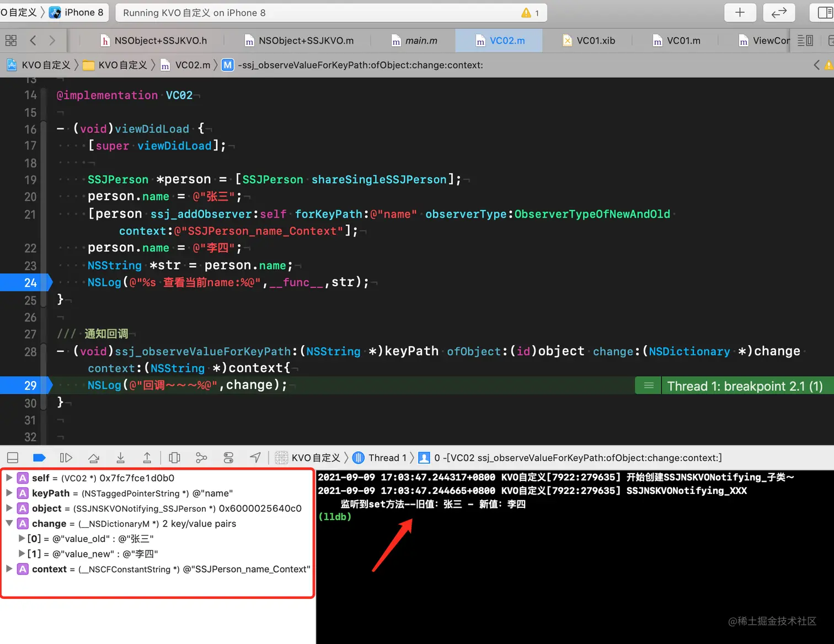Switch to the NSObject+SSJKVO.h tab
The image size is (834, 644).
coord(154,40)
